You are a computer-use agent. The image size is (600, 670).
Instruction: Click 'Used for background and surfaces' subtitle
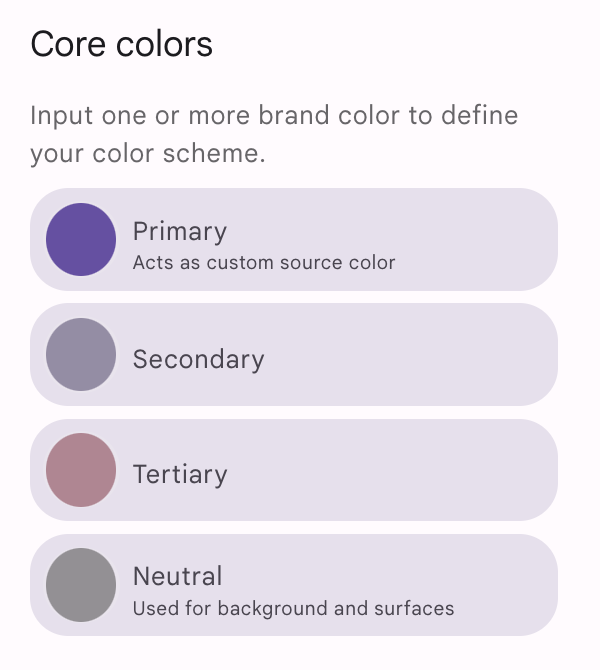[x=293, y=608]
